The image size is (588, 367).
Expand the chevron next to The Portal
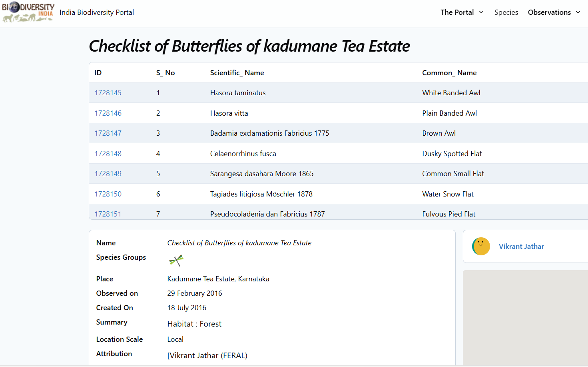pos(481,12)
